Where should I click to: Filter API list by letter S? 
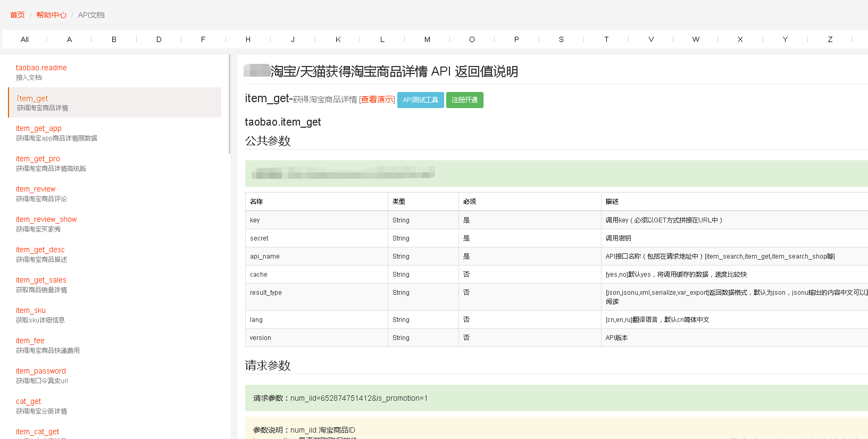(561, 39)
